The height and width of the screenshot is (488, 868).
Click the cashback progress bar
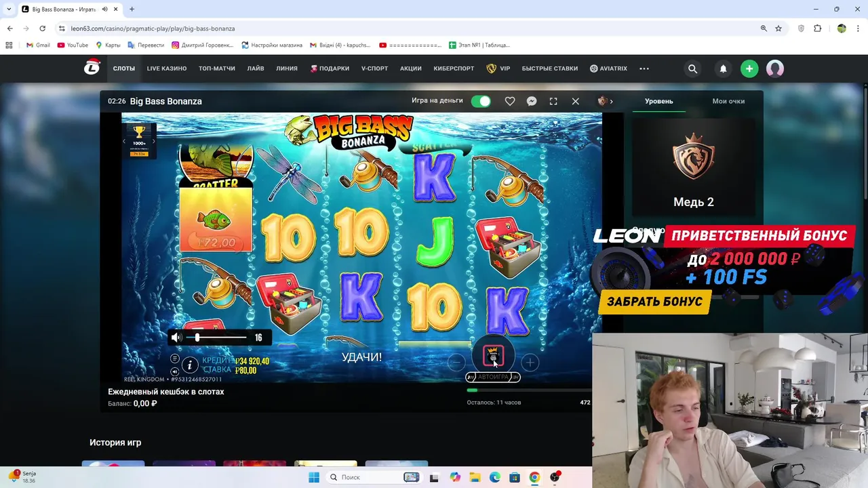(x=529, y=390)
